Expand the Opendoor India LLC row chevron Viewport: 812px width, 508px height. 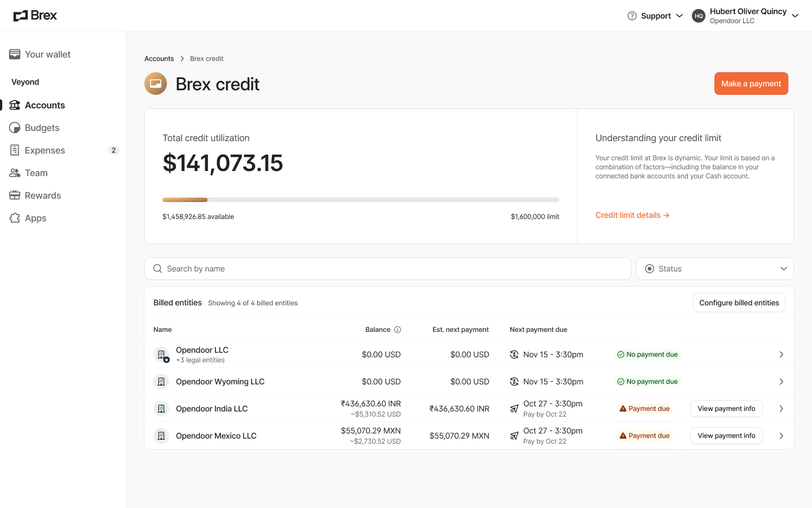tap(781, 409)
